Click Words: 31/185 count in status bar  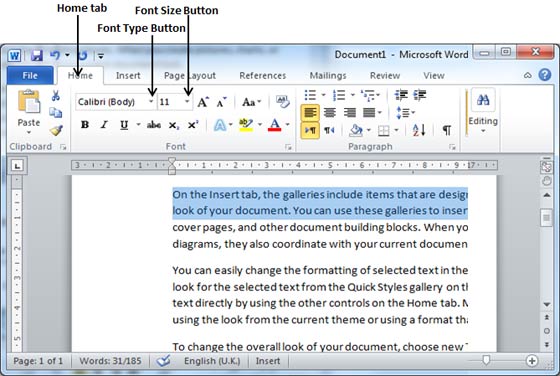click(x=110, y=361)
